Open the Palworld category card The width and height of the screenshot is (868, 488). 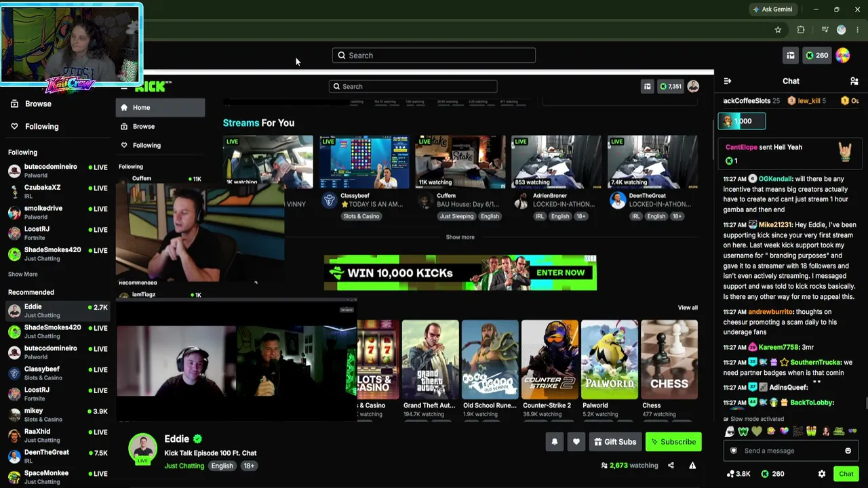[609, 361]
